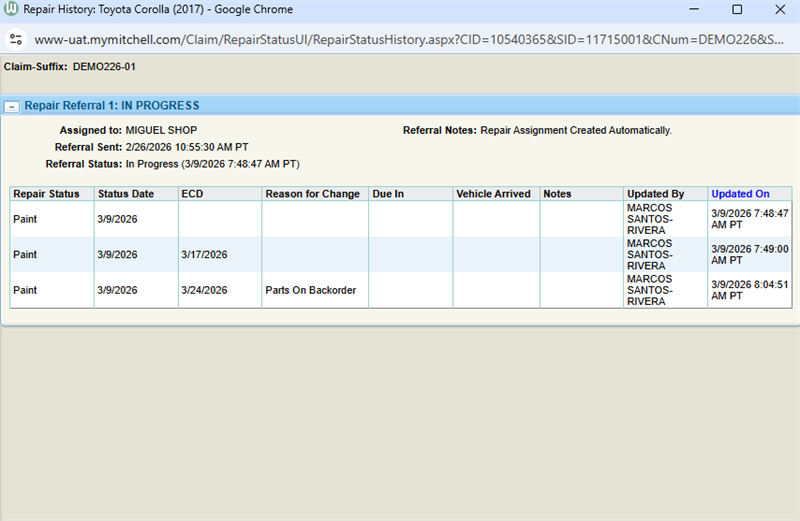The width and height of the screenshot is (800, 521).
Task: Click the 8:04:51 AM timestamp cell
Action: 749,290
